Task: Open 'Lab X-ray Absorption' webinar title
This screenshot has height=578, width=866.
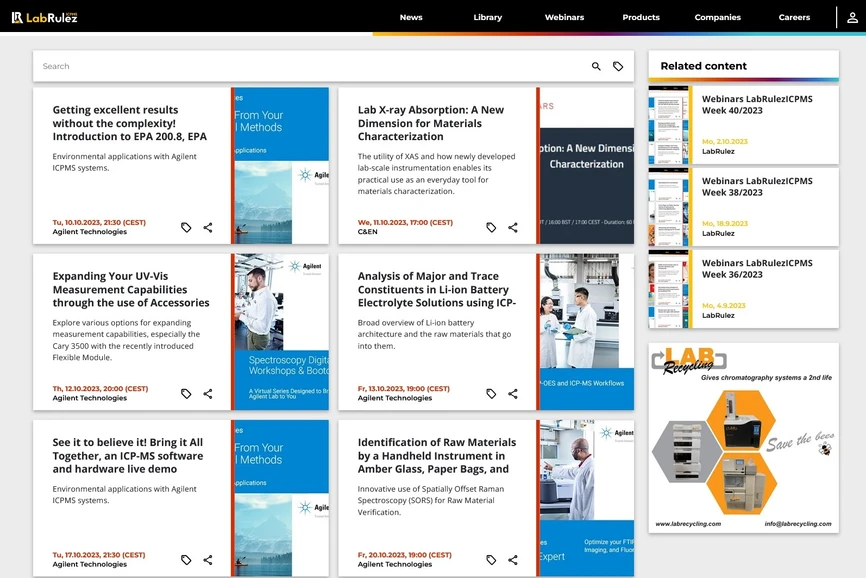Action: pos(431,123)
